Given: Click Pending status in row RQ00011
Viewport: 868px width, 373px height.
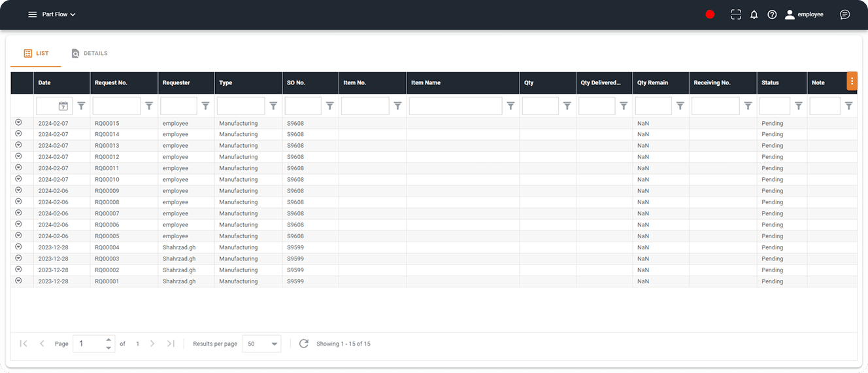Looking at the screenshot, I should pos(772,168).
